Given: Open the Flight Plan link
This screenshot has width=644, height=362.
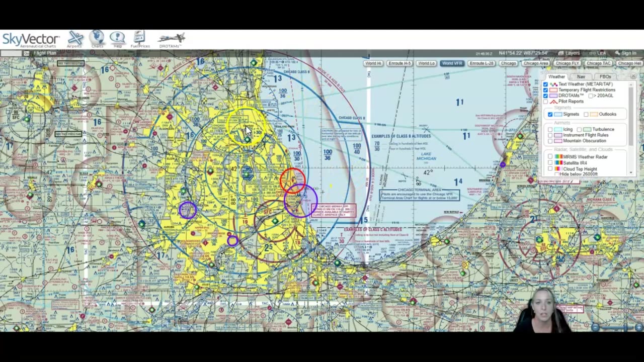Looking at the screenshot, I should [x=45, y=53].
